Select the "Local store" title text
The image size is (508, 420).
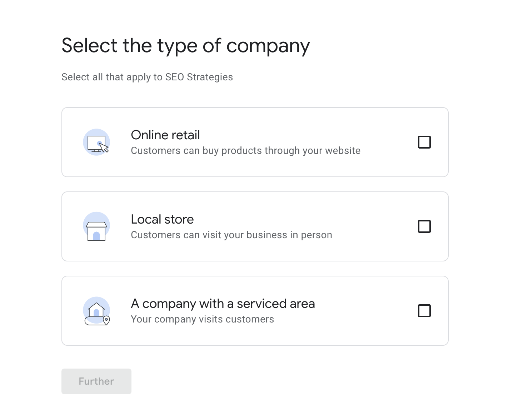point(162,219)
